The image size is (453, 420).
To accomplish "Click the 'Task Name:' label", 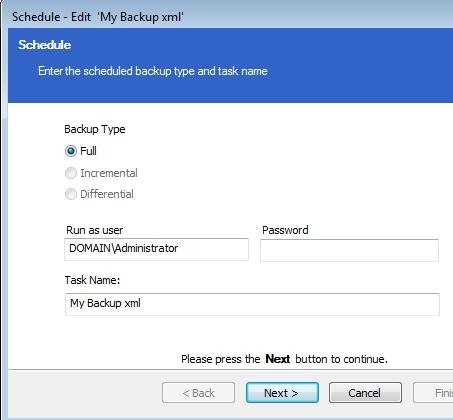I will [92, 280].
